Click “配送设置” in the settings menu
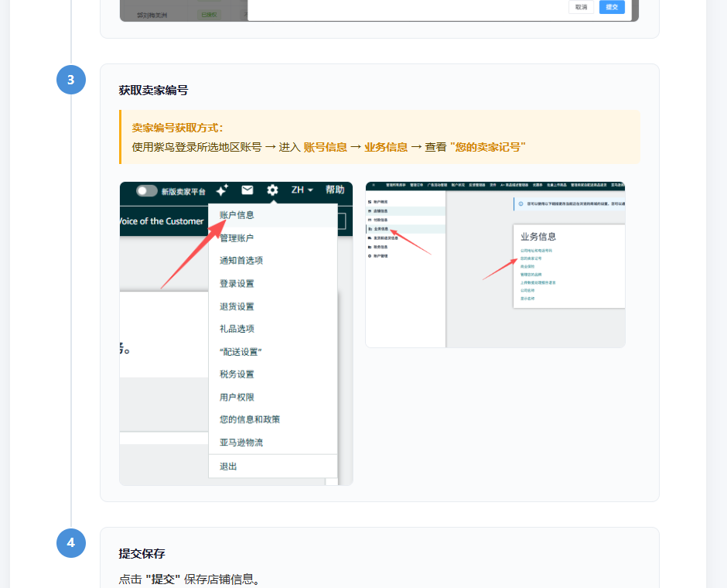 241,352
